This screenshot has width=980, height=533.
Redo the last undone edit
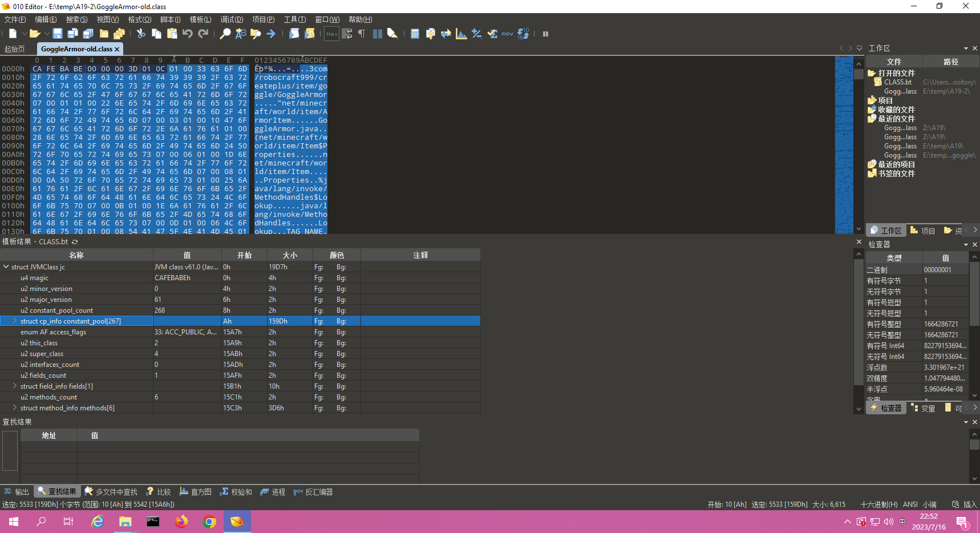[203, 34]
